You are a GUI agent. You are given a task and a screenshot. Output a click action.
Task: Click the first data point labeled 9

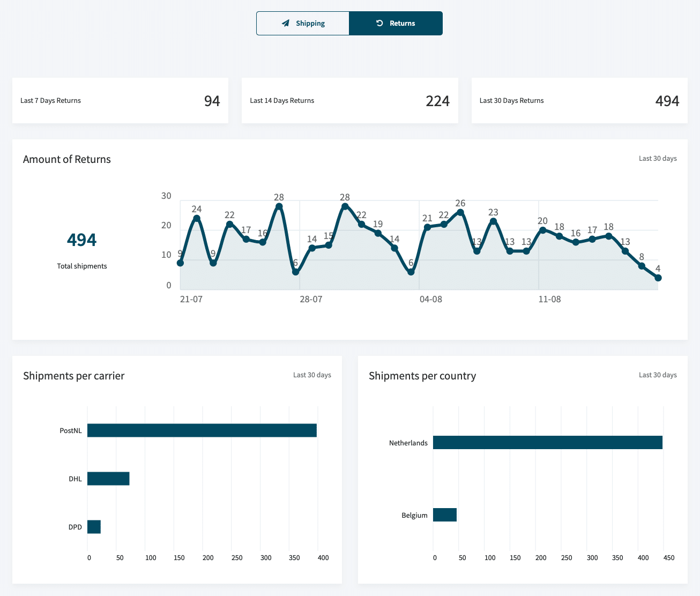[x=180, y=263]
